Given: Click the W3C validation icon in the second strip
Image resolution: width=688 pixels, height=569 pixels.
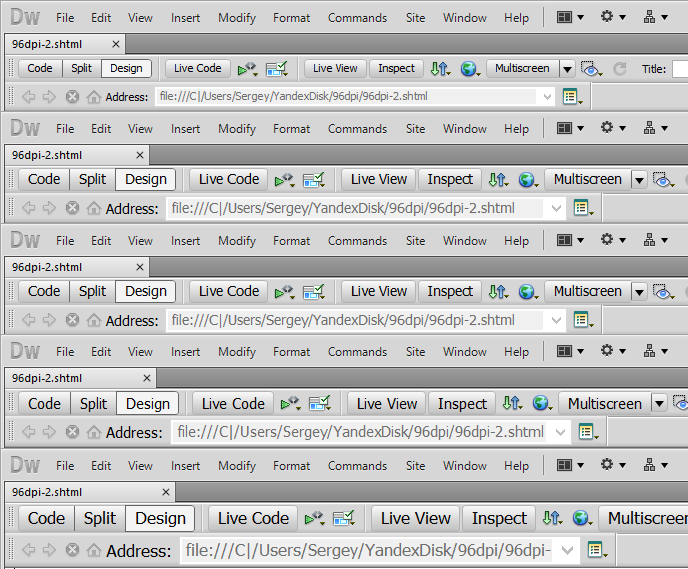Looking at the screenshot, I should pyautogui.click(x=313, y=180).
